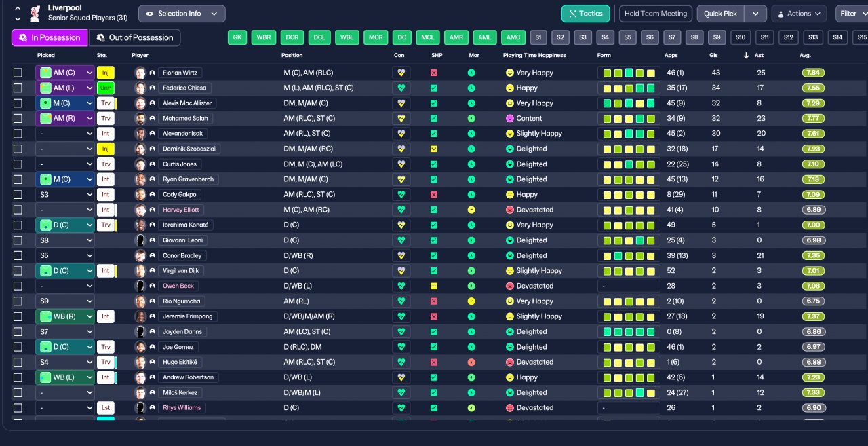Tick the checkbox for Cody Gakpo
Screen dimensions: 868x446
[18, 195]
